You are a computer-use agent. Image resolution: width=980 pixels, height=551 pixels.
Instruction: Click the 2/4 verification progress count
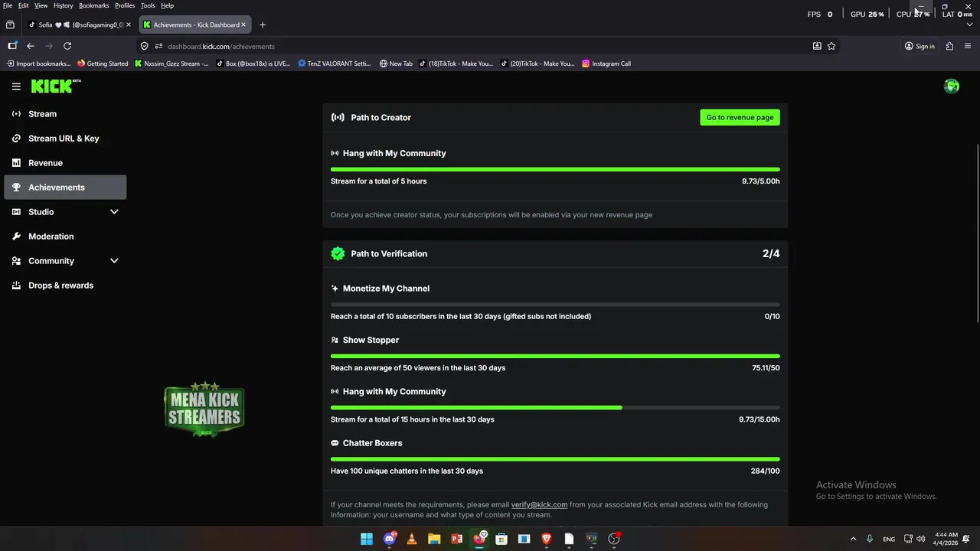click(771, 253)
